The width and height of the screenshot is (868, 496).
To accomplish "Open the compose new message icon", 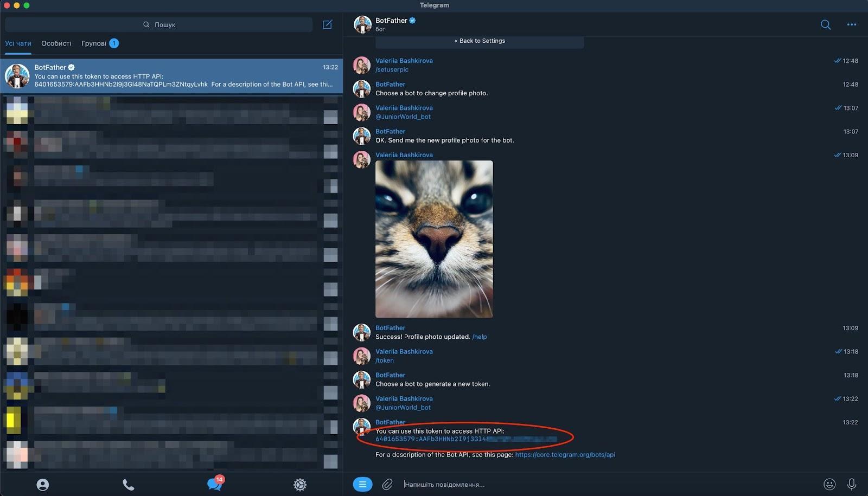I will (327, 24).
